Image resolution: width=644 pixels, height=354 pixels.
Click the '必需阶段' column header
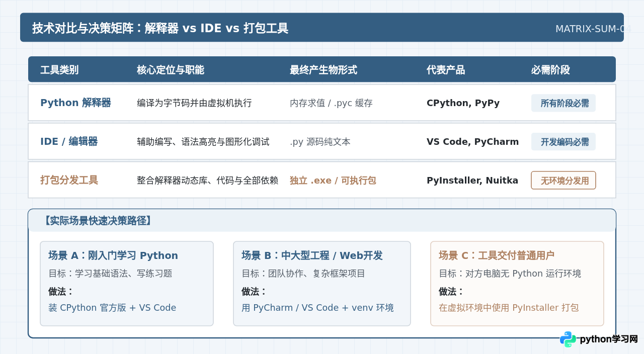[550, 70]
